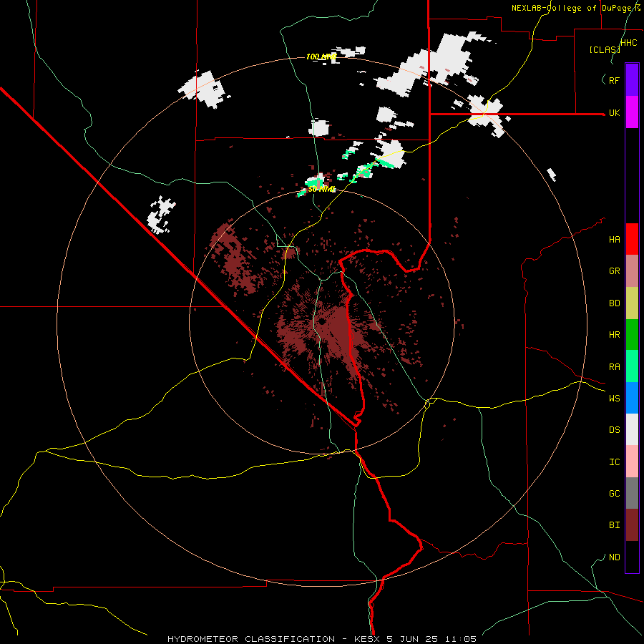Click the RA light green legend block
Viewport: 644px width, 644px height.
(632, 366)
